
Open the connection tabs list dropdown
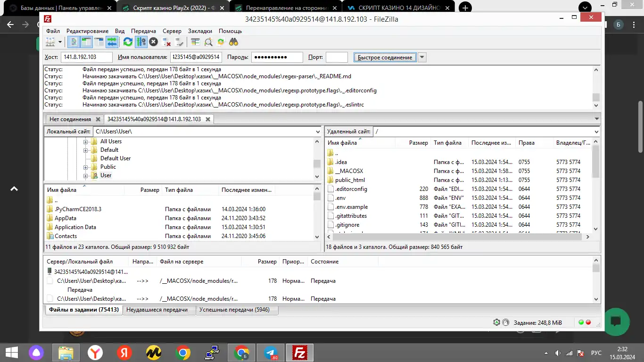pos(597,119)
